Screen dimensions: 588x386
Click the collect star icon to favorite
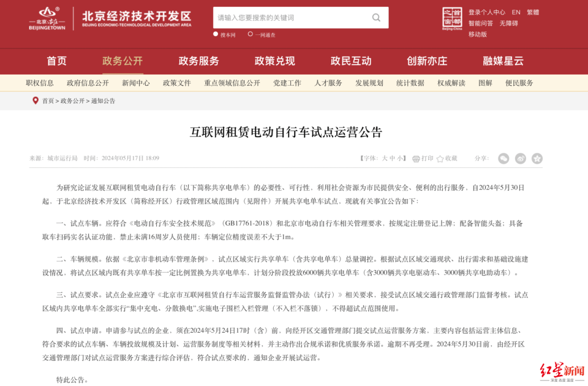click(x=441, y=158)
